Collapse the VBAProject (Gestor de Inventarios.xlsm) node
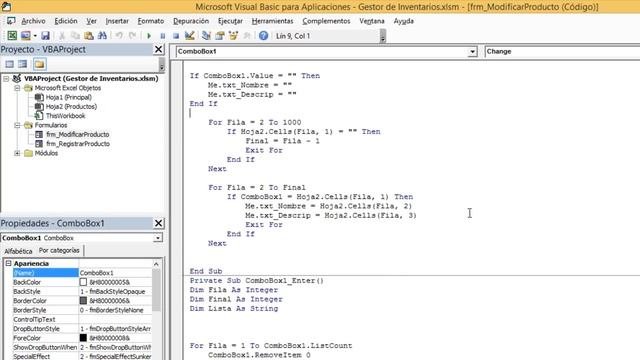The image size is (640, 360). coord(6,78)
